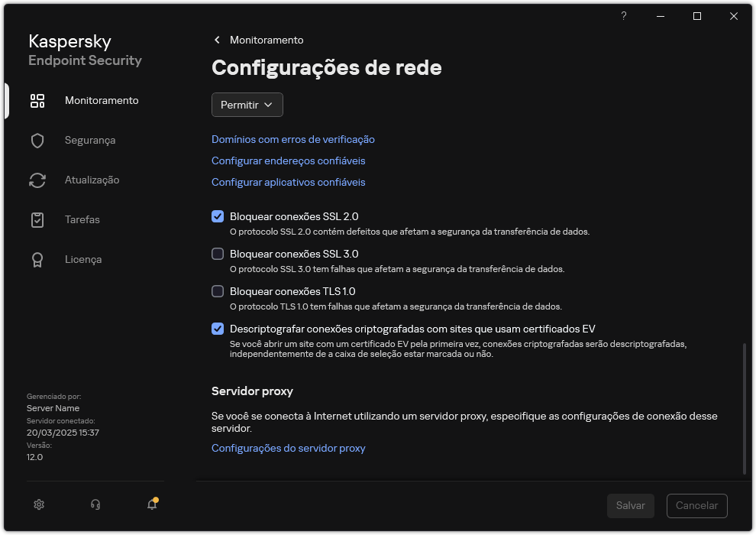Viewport: 756px width, 535px height.
Task: Click the support headset icon
Action: point(95,504)
